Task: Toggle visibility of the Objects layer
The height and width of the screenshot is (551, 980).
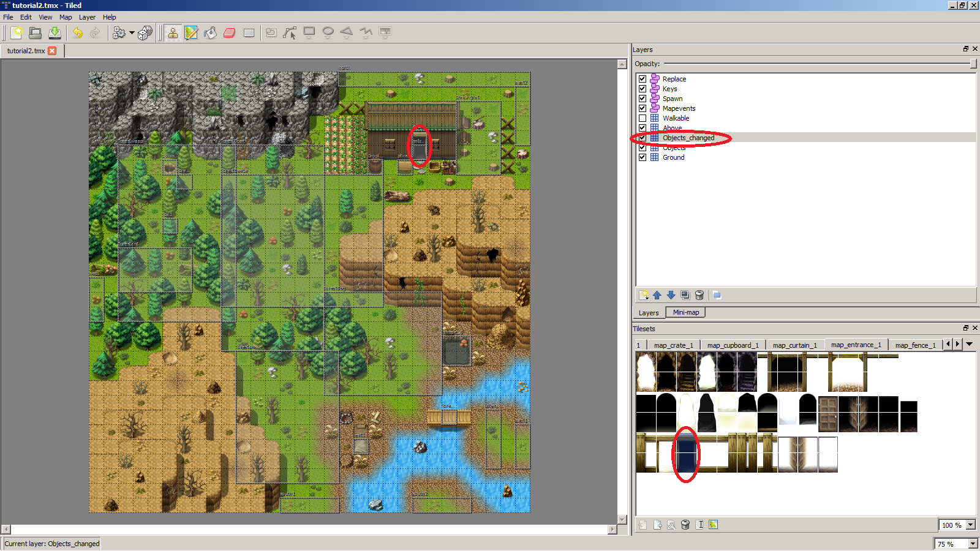Action: 643,148
